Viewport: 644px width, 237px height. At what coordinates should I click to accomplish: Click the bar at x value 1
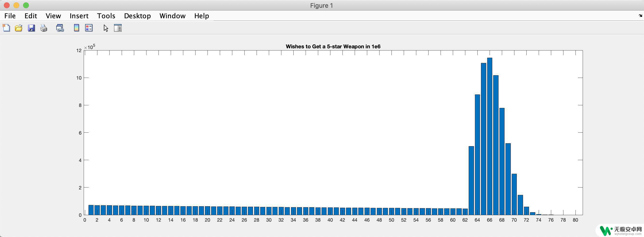[91, 210]
